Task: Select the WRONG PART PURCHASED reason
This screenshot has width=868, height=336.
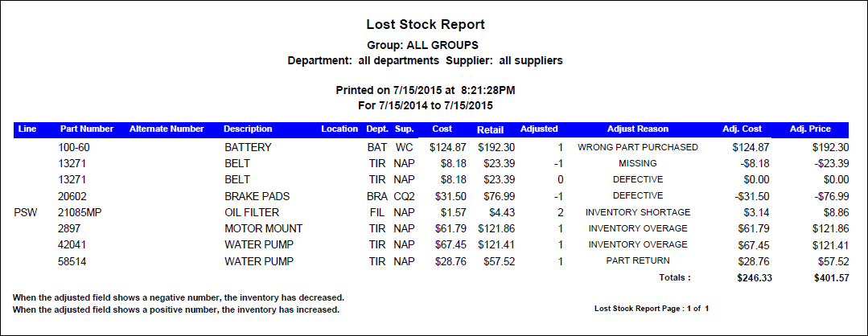Action: (638, 148)
